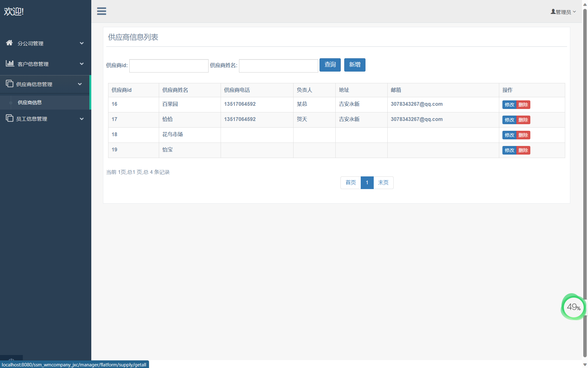Select the 供应商信息 submenu item

point(30,103)
